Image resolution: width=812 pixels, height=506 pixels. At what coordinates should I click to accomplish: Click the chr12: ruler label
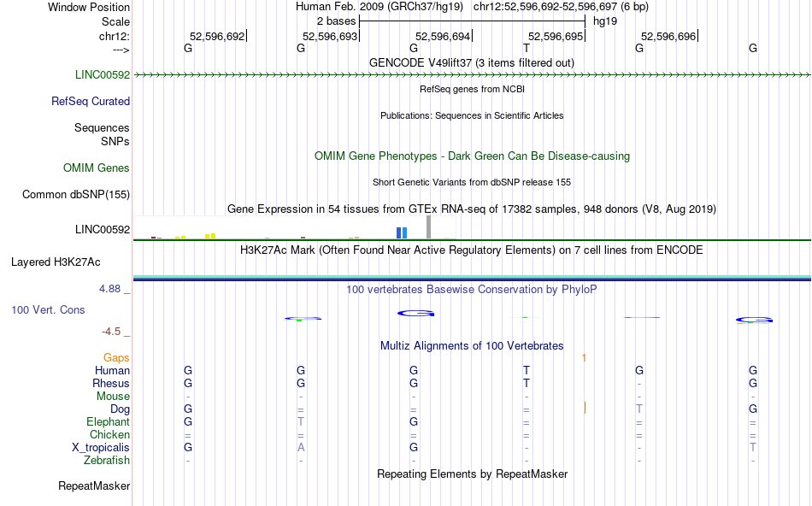pos(115,36)
